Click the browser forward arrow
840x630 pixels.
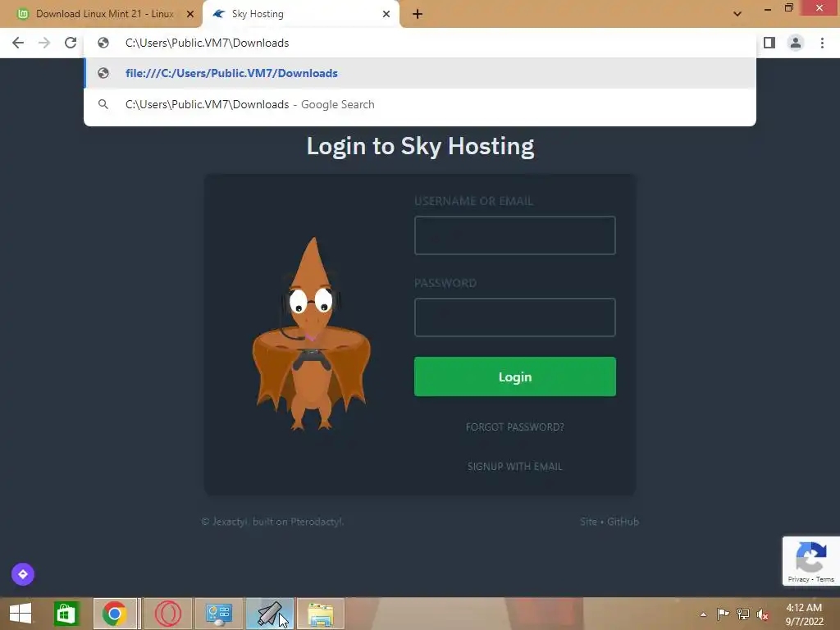(44, 43)
